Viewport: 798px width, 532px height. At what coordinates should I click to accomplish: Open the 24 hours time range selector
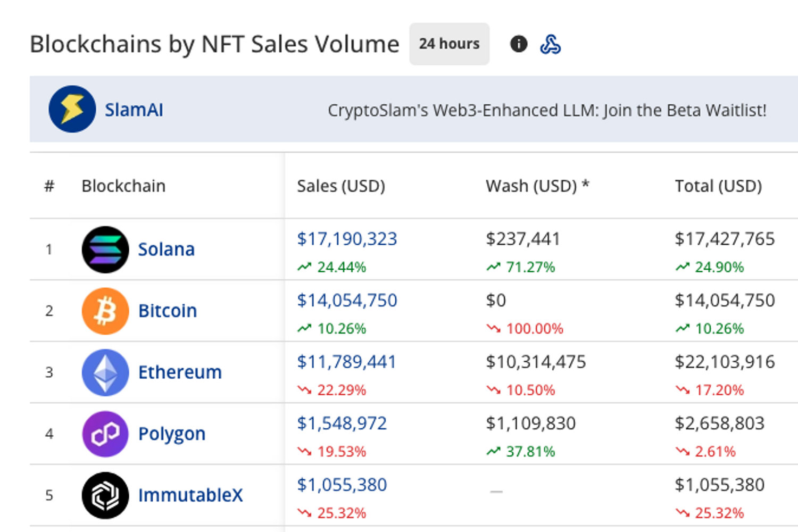[449, 44]
